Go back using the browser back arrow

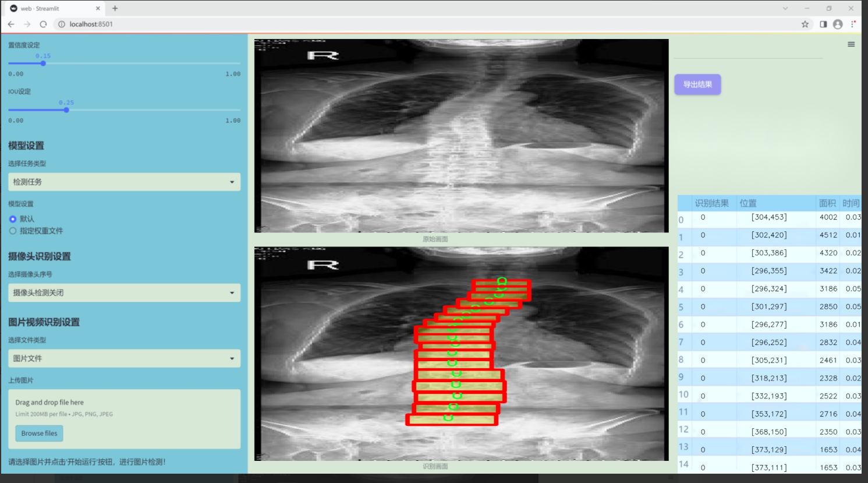click(11, 24)
